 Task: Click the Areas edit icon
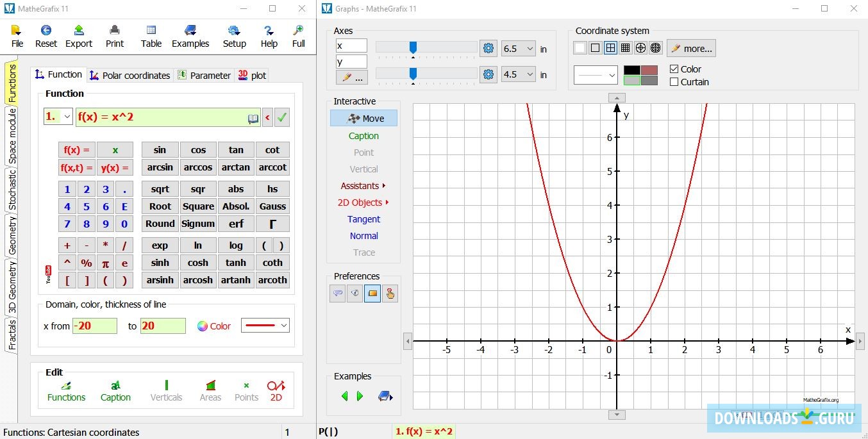click(210, 390)
